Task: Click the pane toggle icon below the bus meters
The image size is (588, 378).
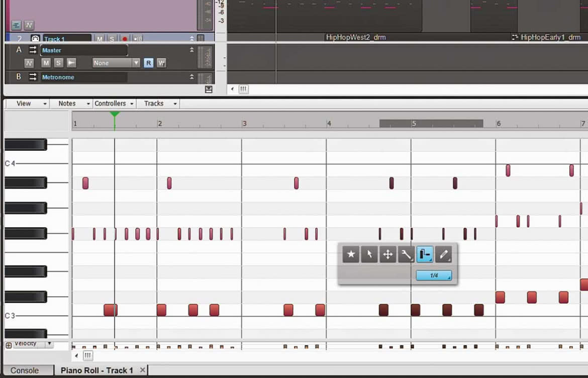Action: [209, 89]
